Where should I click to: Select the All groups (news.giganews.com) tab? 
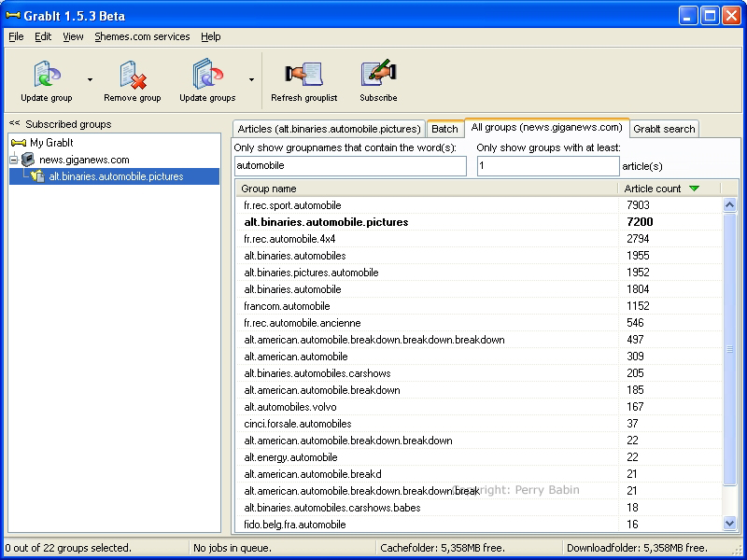(x=547, y=127)
